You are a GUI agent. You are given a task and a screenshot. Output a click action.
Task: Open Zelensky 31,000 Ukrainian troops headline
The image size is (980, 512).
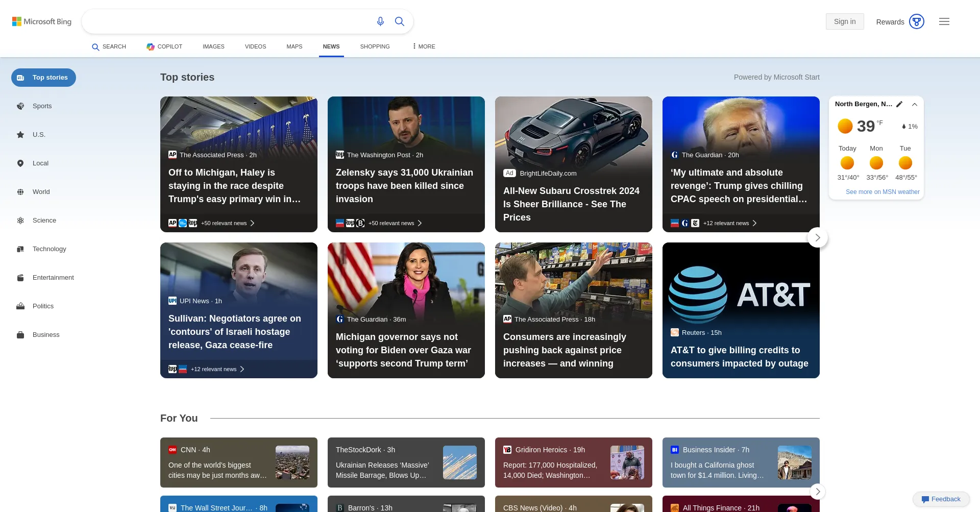pos(404,186)
